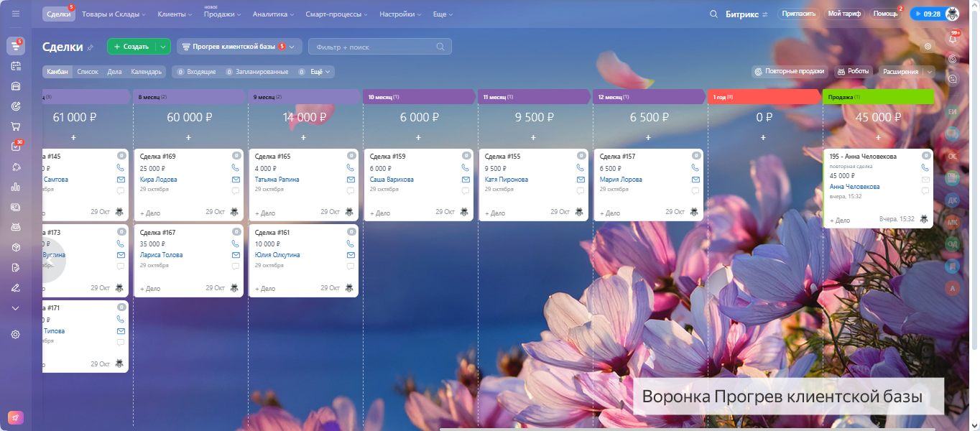Open the Аналитика top menu
This screenshot has height=431, width=980.
[273, 14]
